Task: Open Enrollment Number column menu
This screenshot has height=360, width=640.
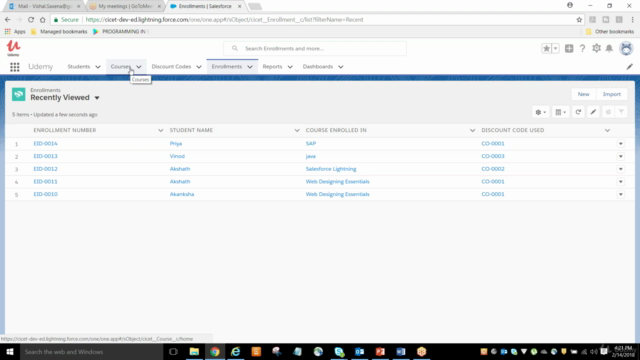Action: pos(160,131)
